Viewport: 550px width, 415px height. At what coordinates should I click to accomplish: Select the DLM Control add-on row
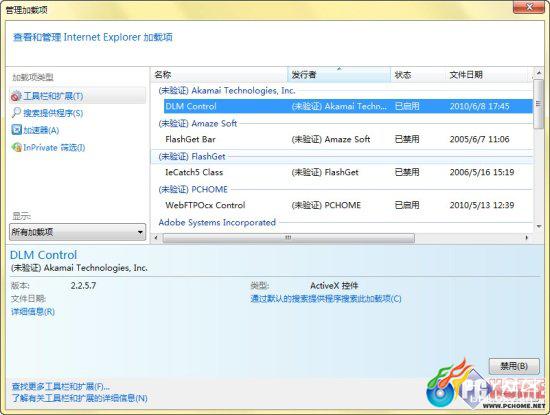(x=348, y=106)
